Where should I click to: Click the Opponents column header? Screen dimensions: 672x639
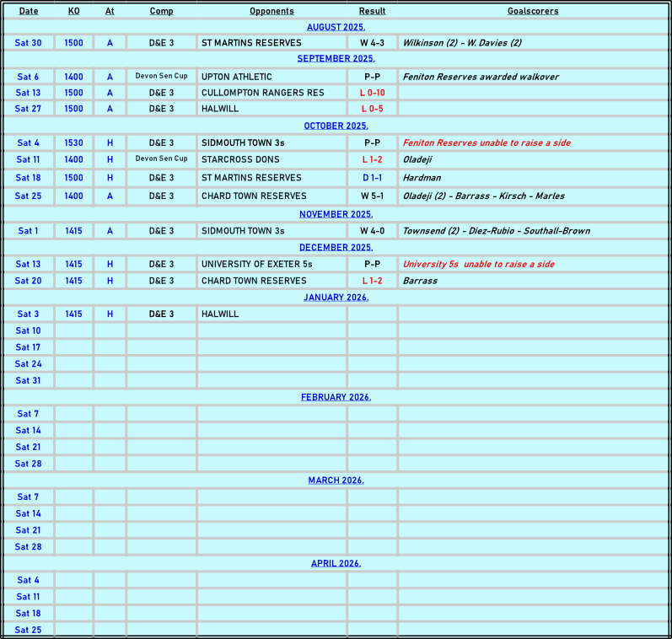pos(271,11)
